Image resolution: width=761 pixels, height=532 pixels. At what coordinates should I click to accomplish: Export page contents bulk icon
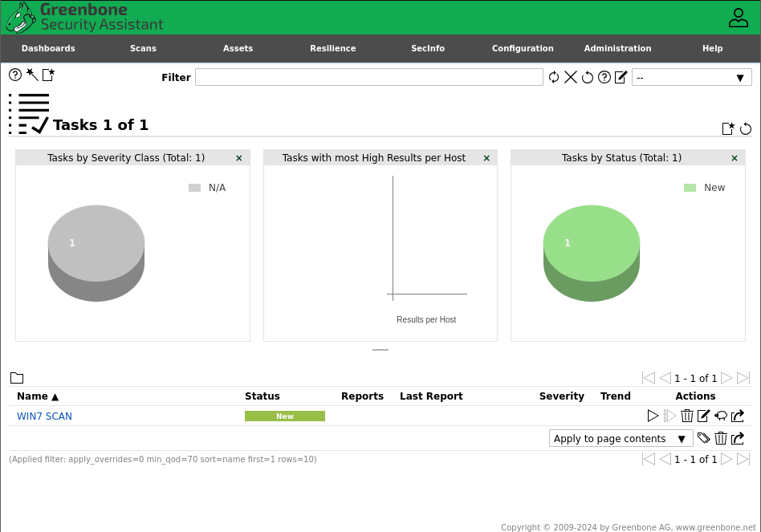pos(738,438)
